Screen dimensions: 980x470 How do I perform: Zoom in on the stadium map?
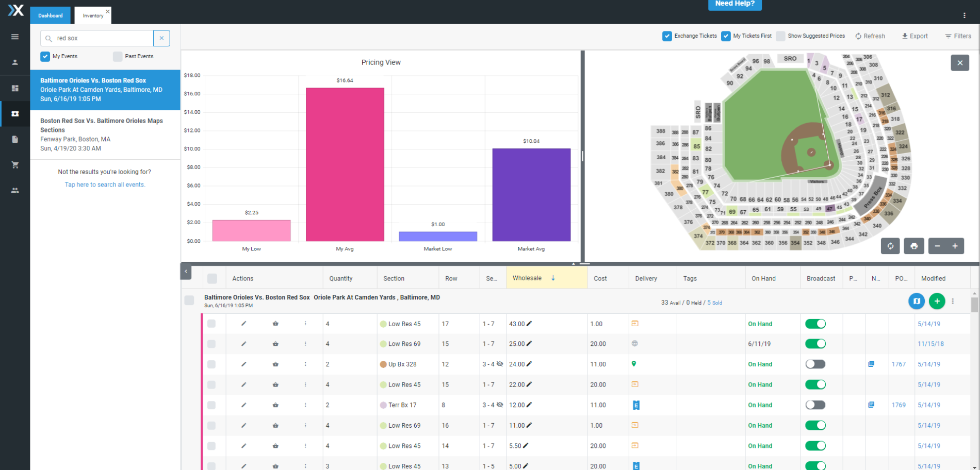[955, 246]
